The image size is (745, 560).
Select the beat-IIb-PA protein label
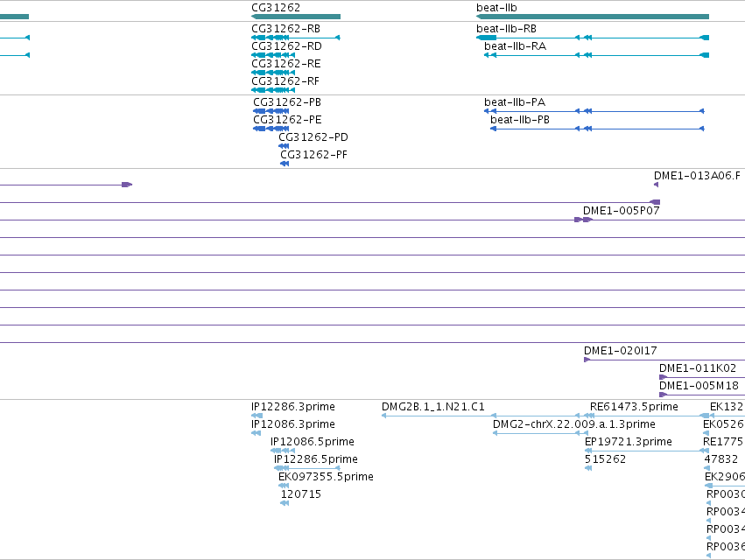(515, 102)
